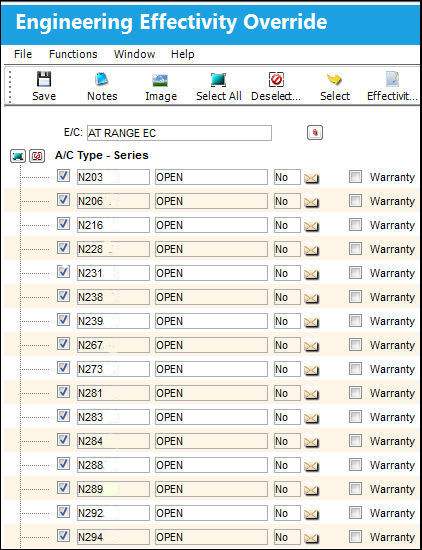Click the Warranty label in the N216 row
This screenshot has width=422, height=550.
click(392, 225)
